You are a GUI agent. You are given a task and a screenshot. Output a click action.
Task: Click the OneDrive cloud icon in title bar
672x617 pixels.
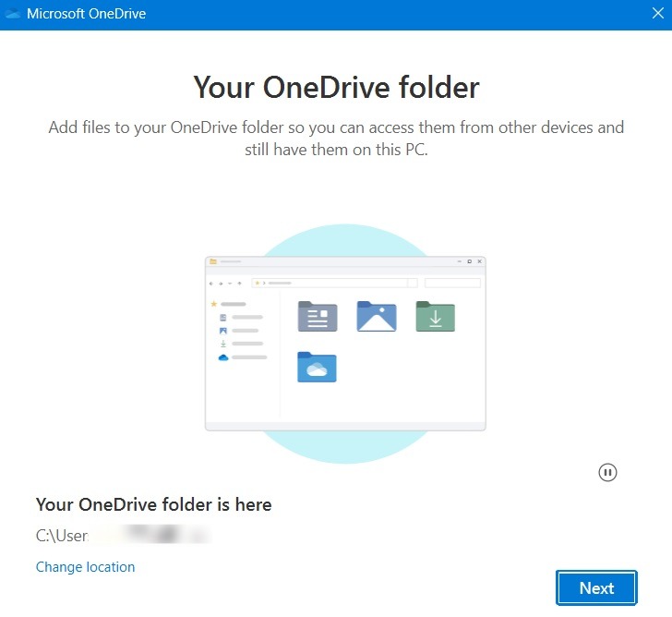12,14
